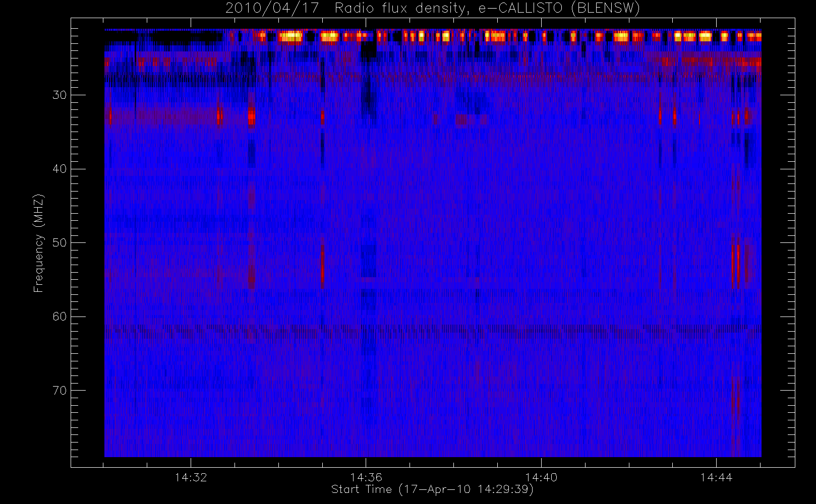Click the 40 frequency tick label
Screen dimensions: 816x504
click(x=60, y=169)
